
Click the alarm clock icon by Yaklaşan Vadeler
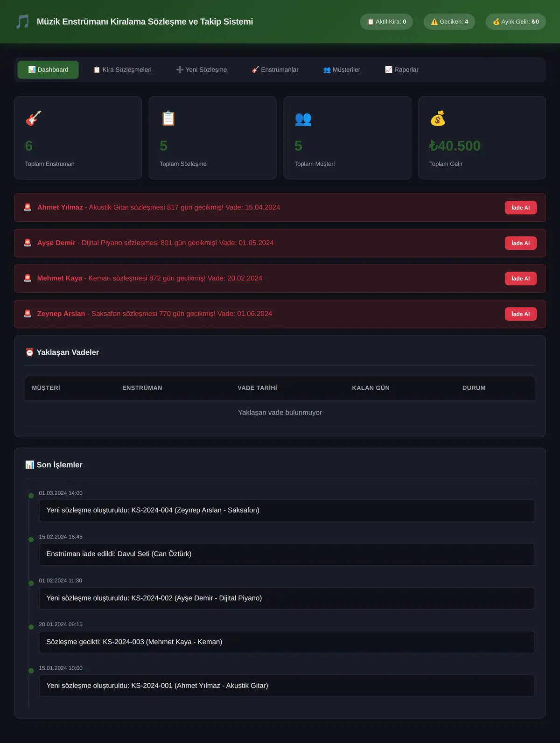[29, 352]
